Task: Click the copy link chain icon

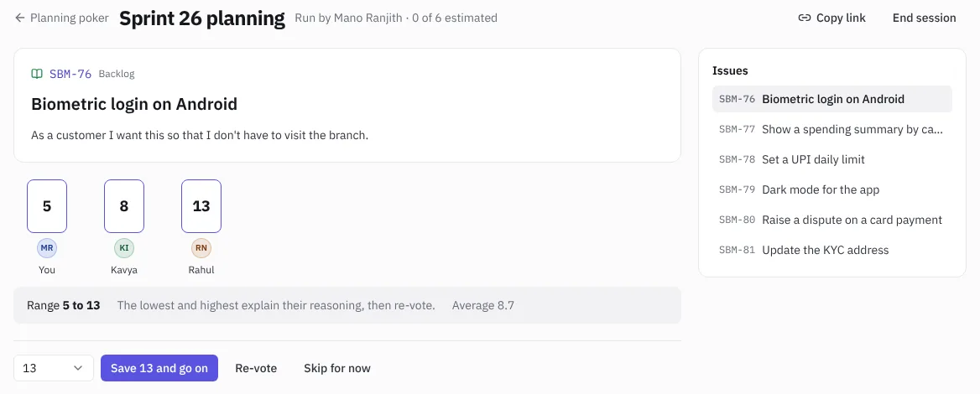Action: (x=805, y=18)
